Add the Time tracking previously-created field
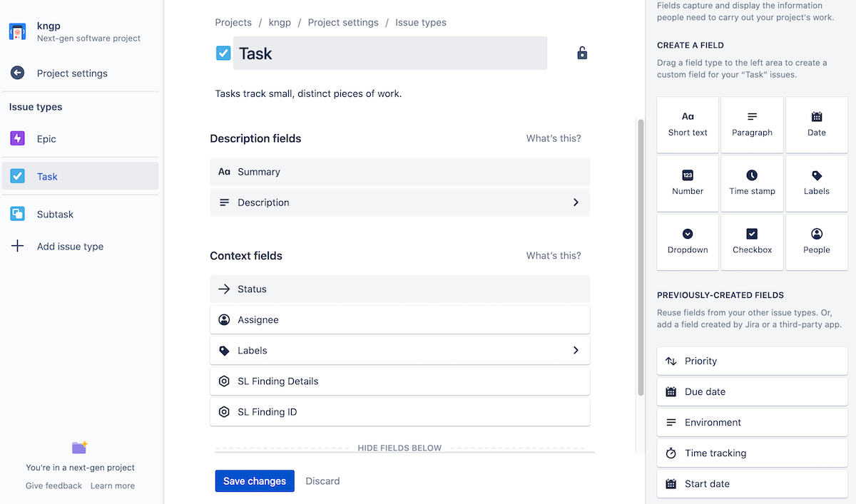 click(x=752, y=453)
